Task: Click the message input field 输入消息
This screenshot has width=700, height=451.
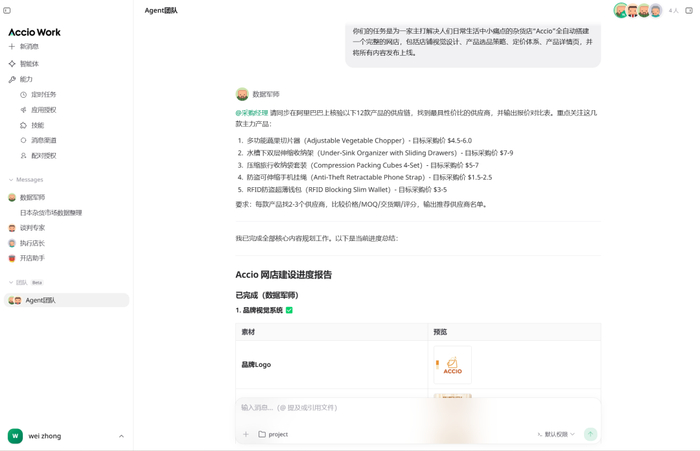Action: tap(417, 408)
